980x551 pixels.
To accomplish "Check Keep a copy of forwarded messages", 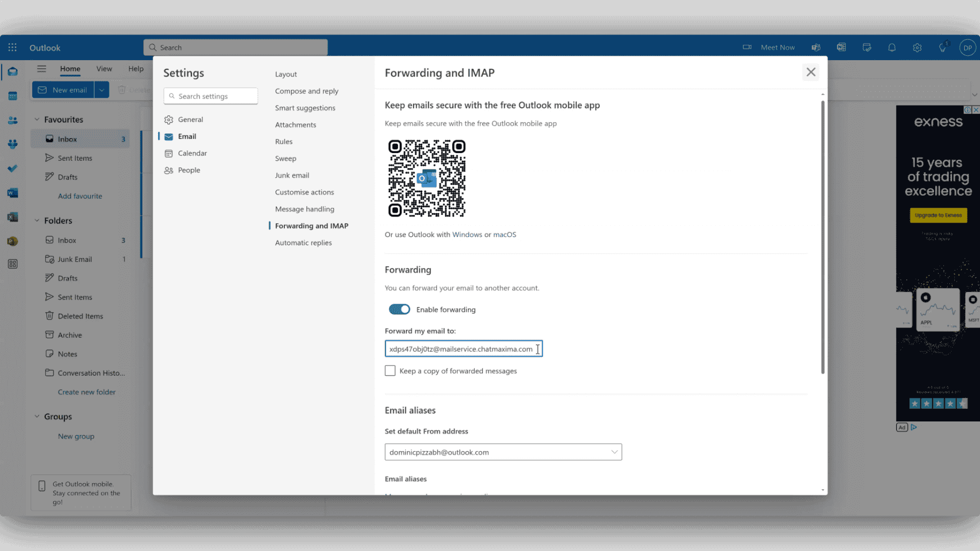I will (390, 371).
